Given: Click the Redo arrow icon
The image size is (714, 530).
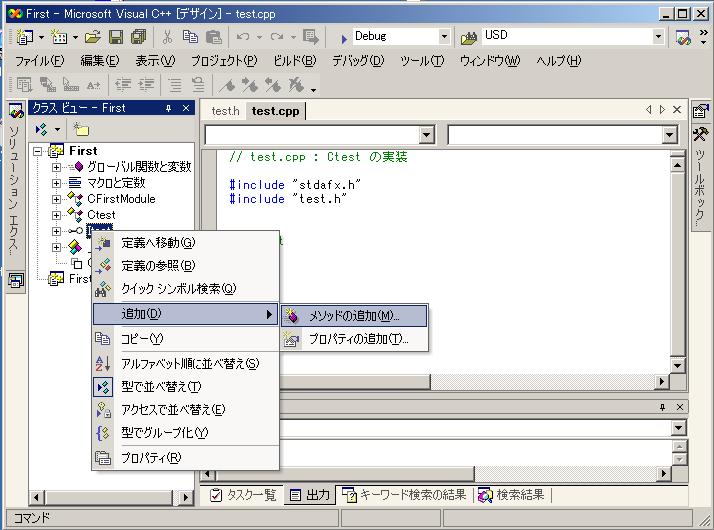Looking at the screenshot, I should coord(277,37).
